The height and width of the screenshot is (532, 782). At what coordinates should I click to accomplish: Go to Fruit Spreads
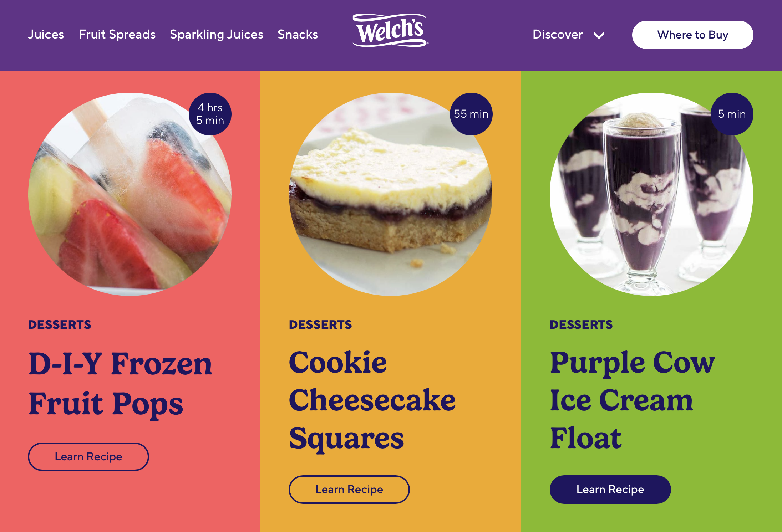pyautogui.click(x=117, y=35)
